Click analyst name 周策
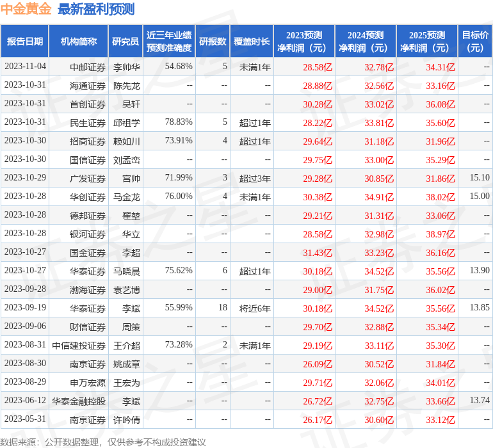Image resolution: width=493 pixels, height=448 pixels. click(x=131, y=326)
